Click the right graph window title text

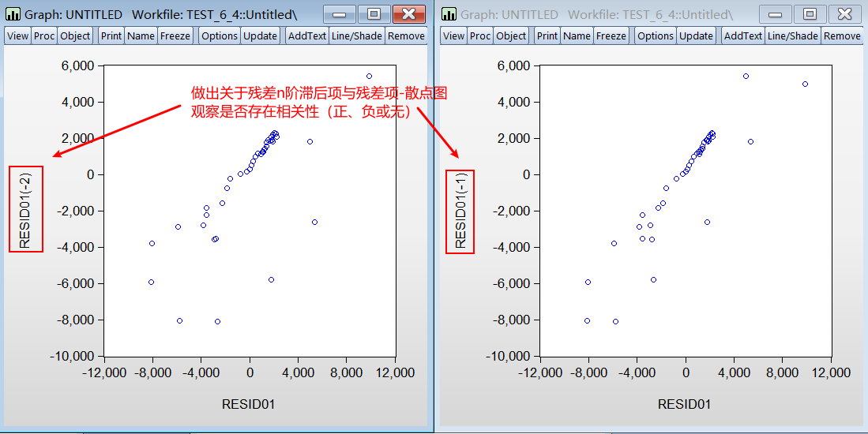(x=597, y=14)
